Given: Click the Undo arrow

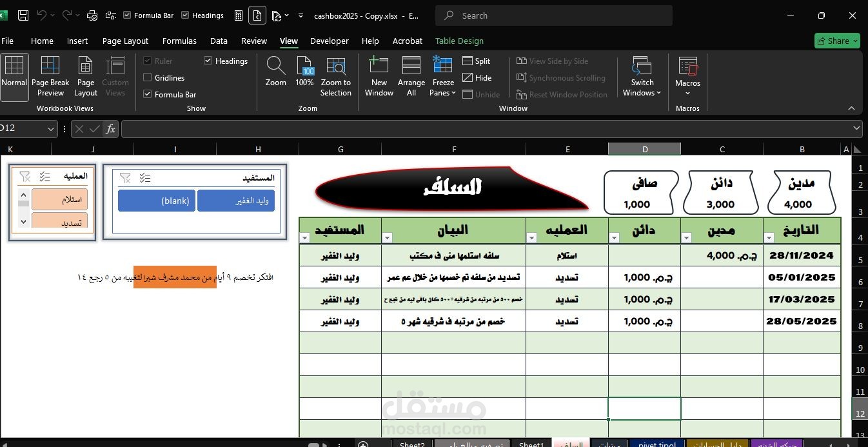Looking at the screenshot, I should click(42, 15).
